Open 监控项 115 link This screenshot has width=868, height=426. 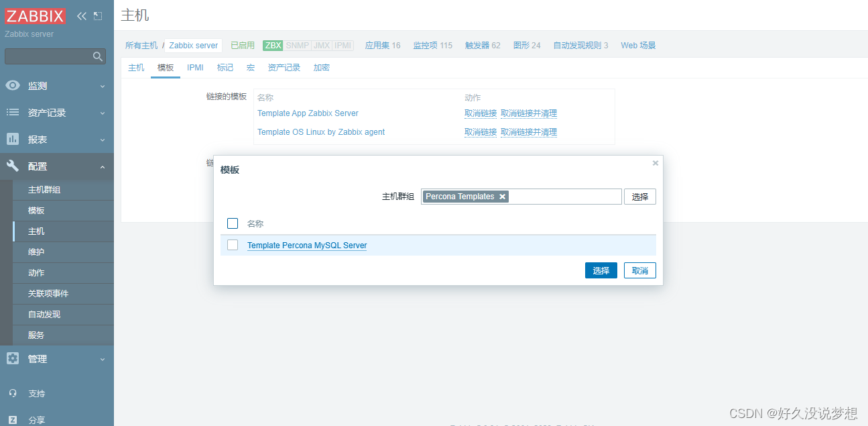tap(432, 46)
